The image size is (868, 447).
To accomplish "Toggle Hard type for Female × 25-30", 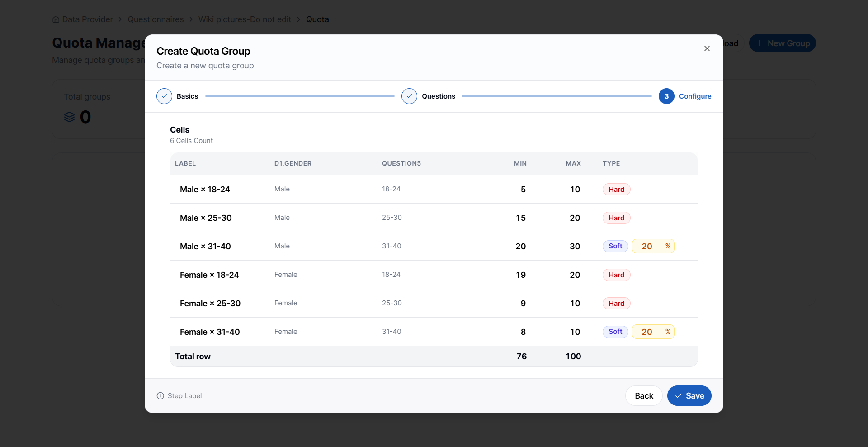I will tap(617, 304).
